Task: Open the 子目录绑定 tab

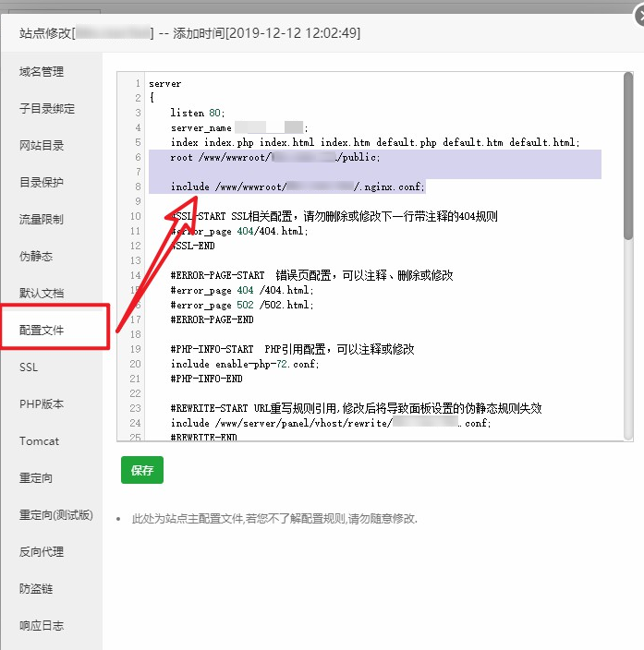Action: [47, 109]
